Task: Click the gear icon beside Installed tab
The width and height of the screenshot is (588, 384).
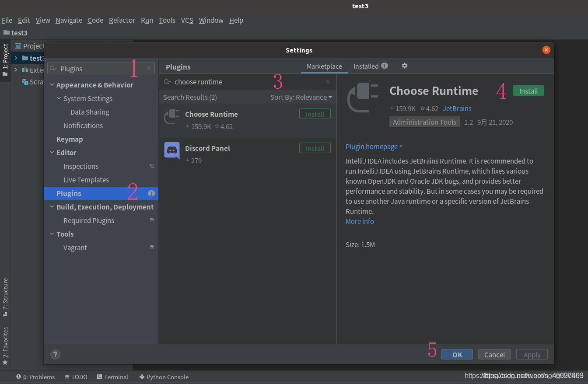Action: pos(405,66)
